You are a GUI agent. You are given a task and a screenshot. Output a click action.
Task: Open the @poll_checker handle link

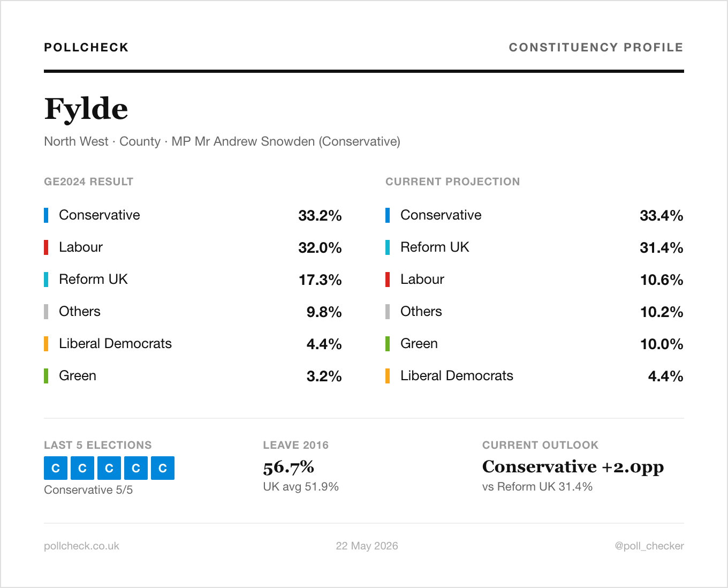tap(649, 546)
